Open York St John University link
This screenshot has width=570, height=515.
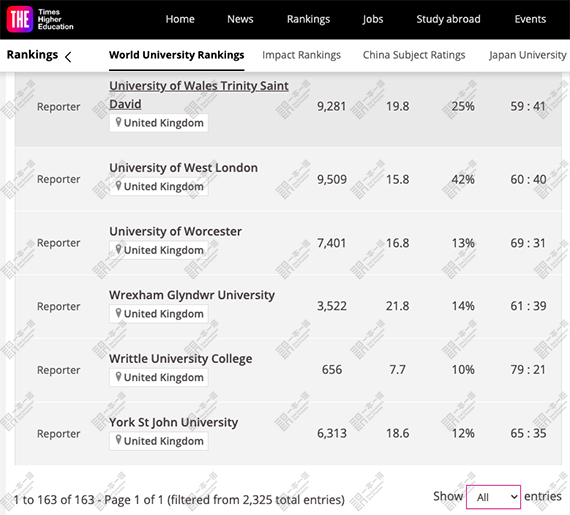tap(174, 422)
